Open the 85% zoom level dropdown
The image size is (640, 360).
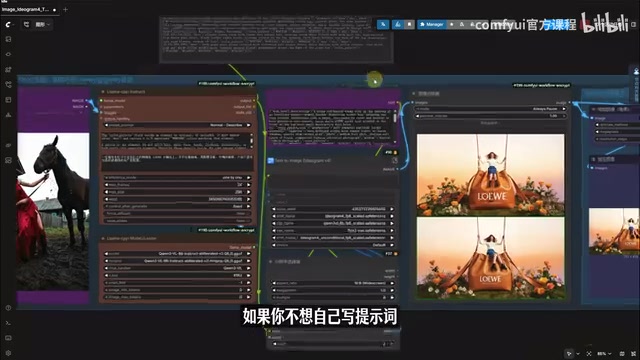(604, 353)
